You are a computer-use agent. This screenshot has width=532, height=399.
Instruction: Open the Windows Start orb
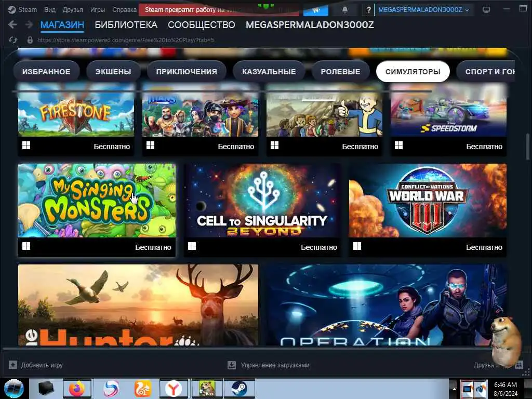pos(14,389)
